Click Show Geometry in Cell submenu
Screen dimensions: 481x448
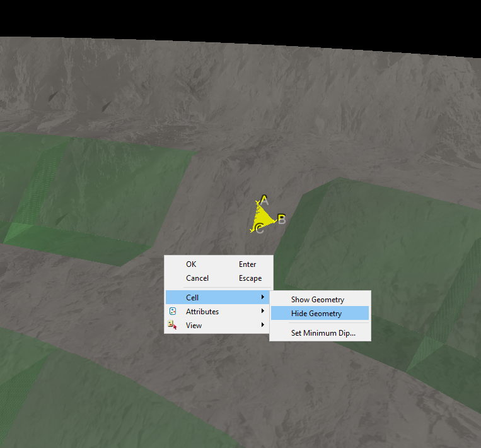tap(320, 299)
